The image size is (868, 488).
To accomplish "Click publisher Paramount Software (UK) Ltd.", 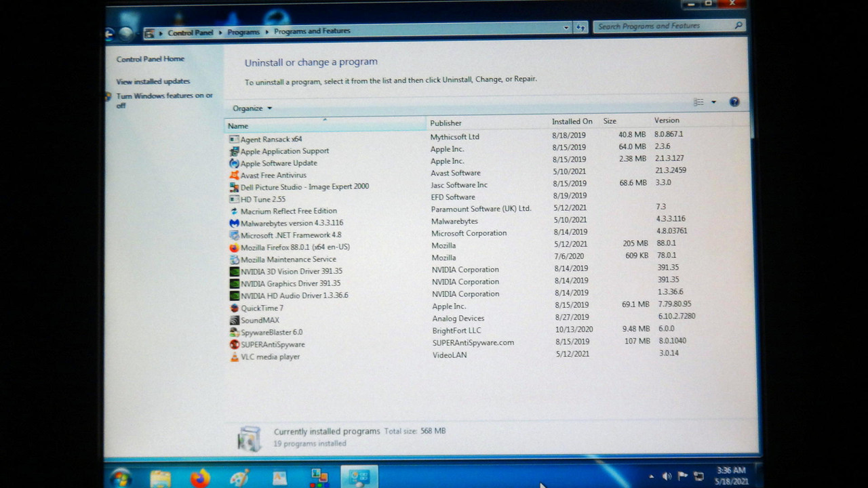I will click(x=481, y=209).
